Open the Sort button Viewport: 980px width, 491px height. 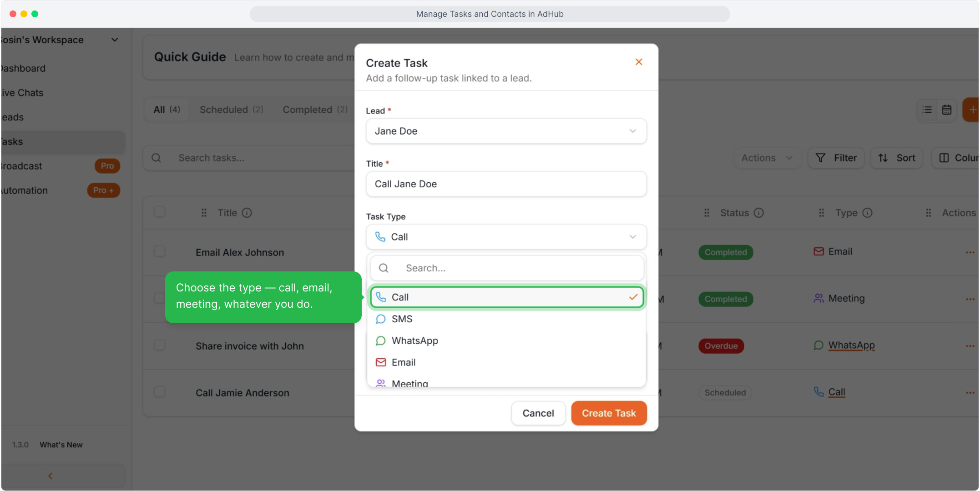[x=896, y=158]
